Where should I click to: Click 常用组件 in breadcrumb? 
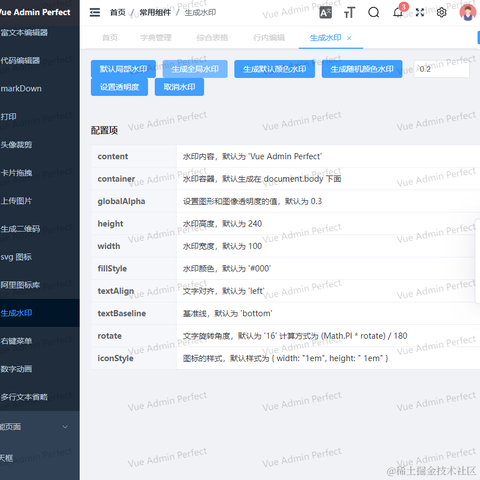tap(155, 13)
